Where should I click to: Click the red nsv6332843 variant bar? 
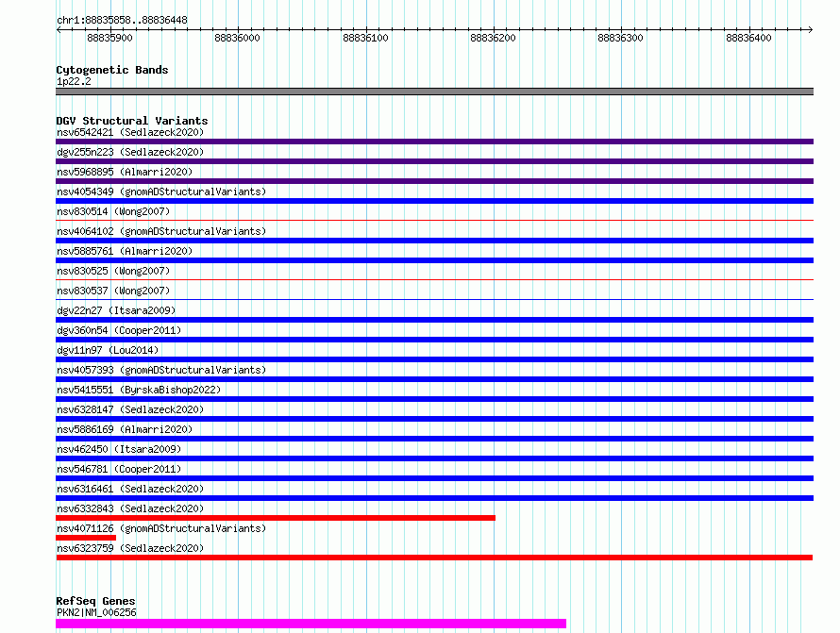(276, 518)
